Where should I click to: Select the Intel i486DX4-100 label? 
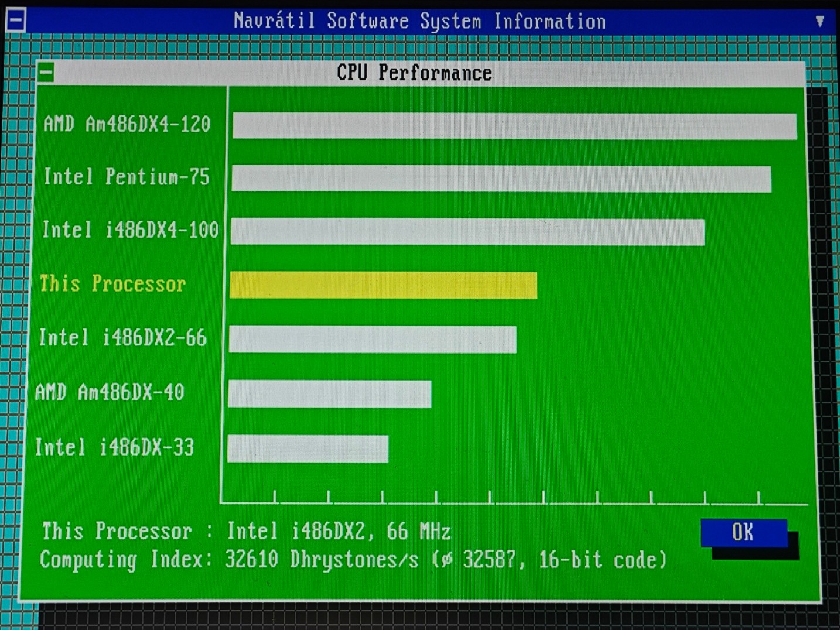[x=130, y=230]
